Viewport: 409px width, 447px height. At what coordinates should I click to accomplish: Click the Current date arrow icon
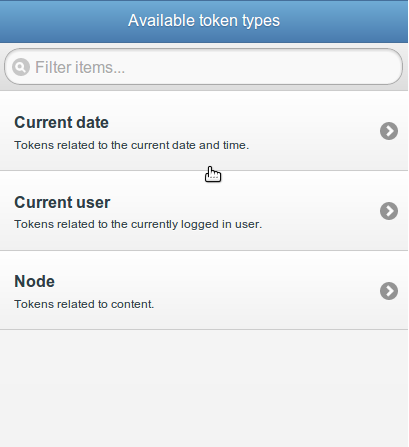click(x=389, y=131)
